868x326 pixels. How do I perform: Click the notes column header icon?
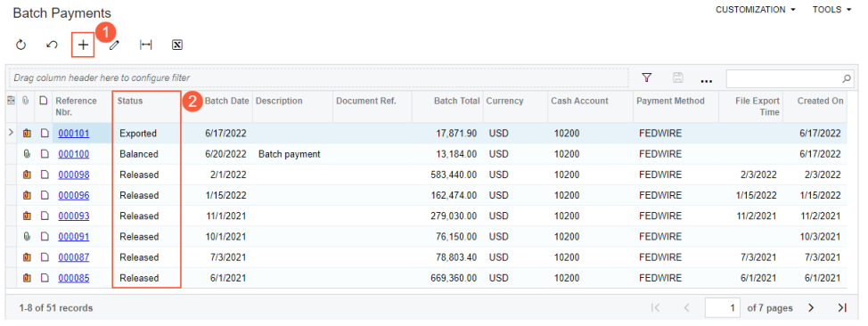[x=44, y=101]
